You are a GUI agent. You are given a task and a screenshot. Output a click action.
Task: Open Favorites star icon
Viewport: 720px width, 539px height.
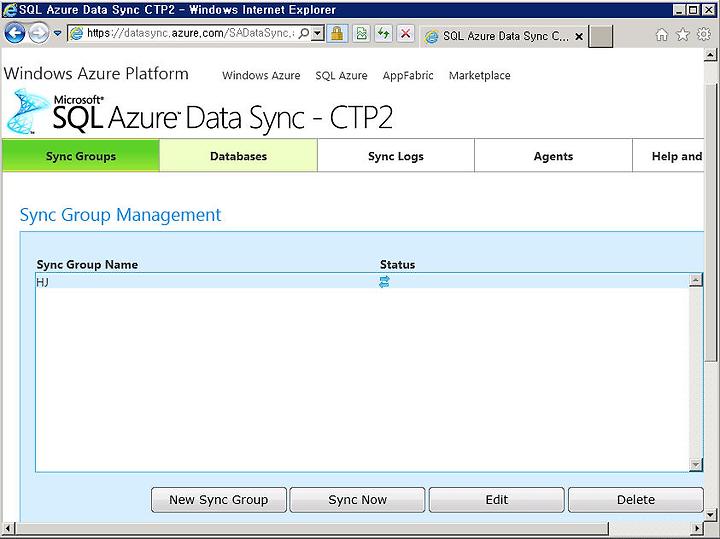click(x=683, y=34)
